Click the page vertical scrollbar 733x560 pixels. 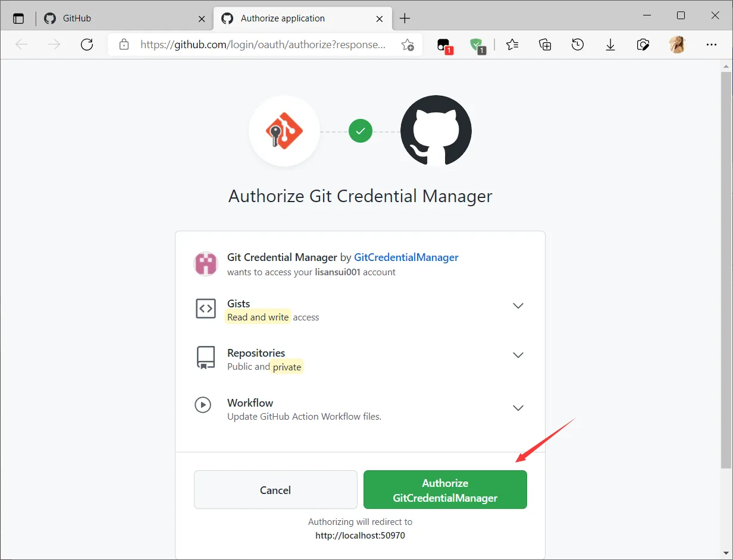[x=726, y=269]
